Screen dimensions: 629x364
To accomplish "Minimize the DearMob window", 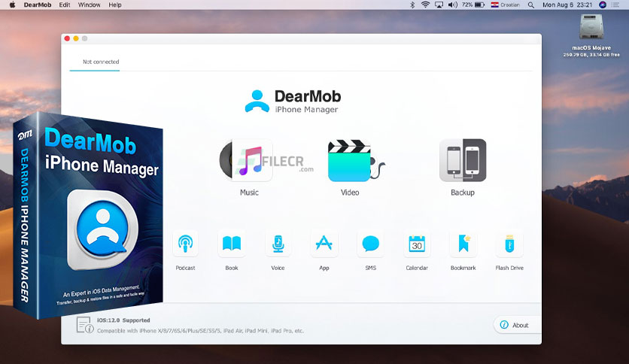I will click(x=76, y=38).
